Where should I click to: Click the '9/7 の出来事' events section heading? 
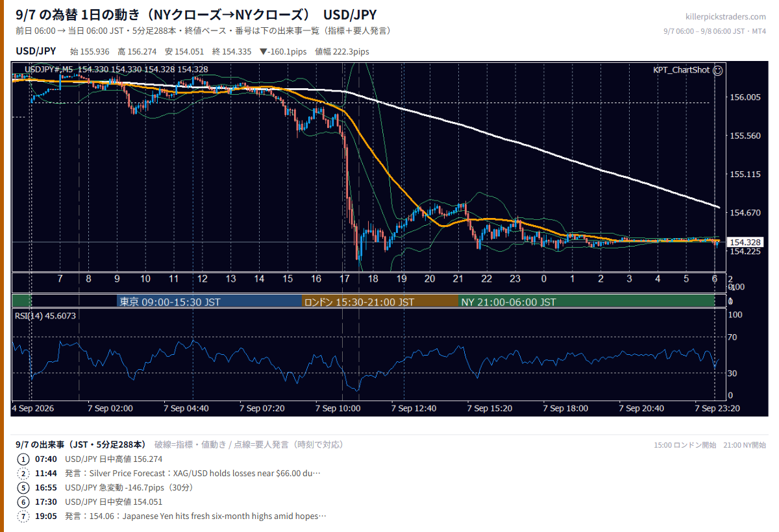[80, 445]
